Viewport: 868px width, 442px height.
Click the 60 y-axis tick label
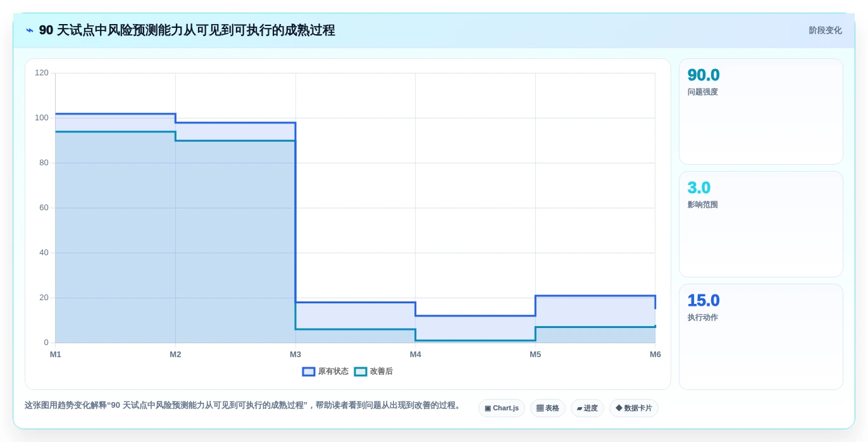coord(44,208)
